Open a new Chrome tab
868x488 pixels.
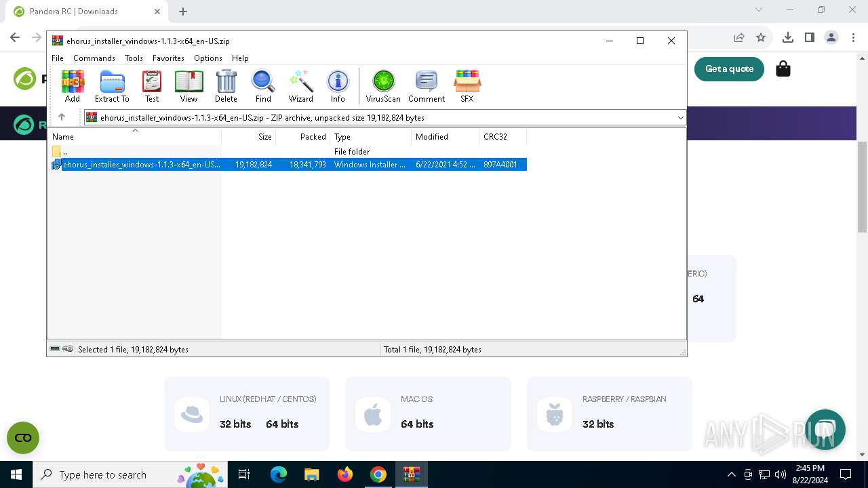tap(183, 11)
